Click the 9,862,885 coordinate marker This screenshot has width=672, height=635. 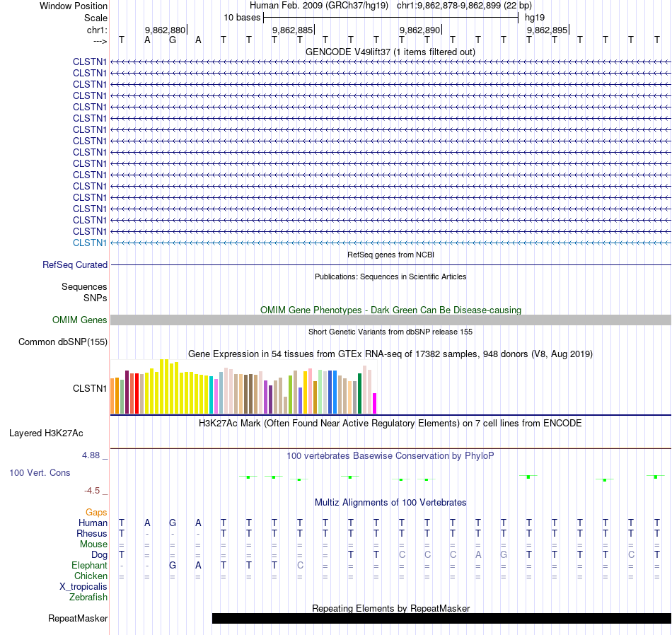pos(293,30)
